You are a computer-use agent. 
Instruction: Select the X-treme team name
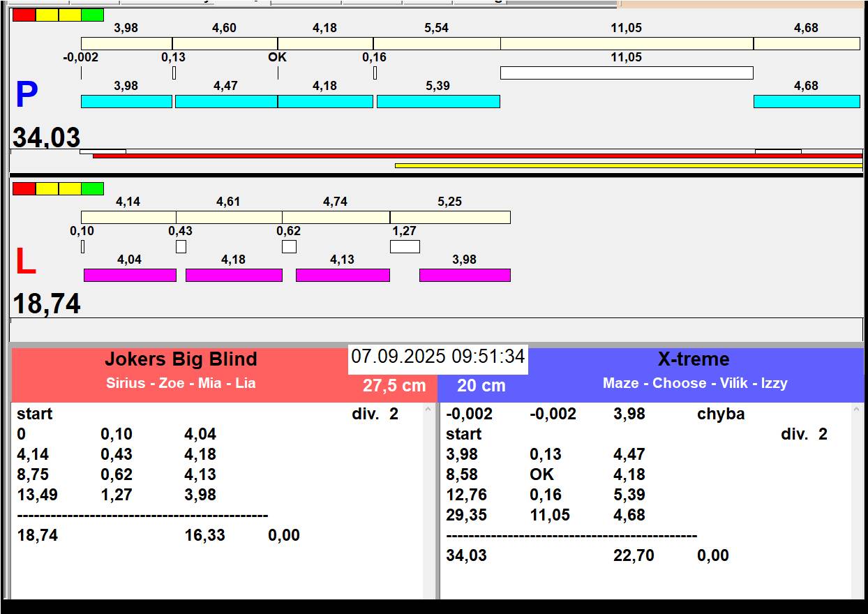pyautogui.click(x=694, y=359)
